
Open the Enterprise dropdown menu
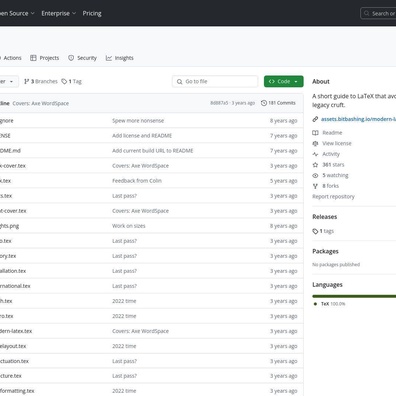58,13
